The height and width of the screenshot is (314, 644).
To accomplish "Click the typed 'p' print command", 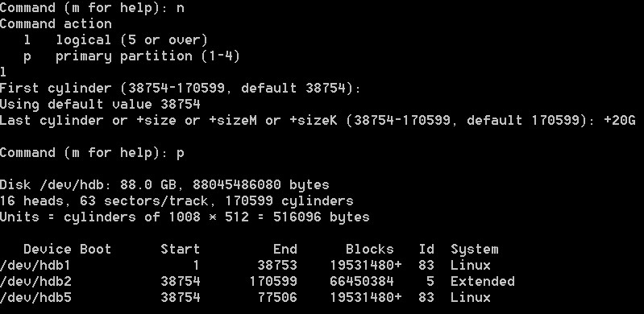I will pyautogui.click(x=181, y=154).
